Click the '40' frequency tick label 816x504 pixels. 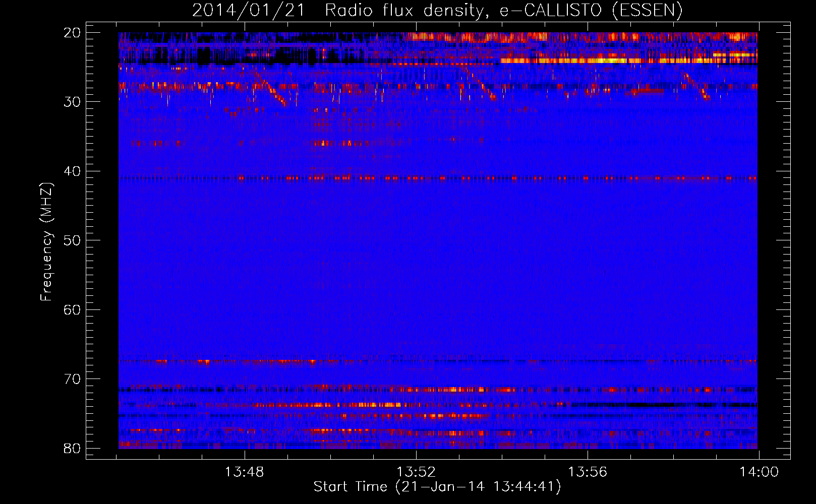click(x=72, y=171)
